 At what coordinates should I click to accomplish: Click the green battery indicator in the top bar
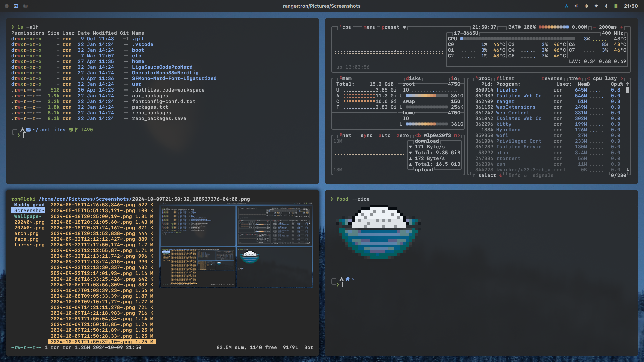616,6
